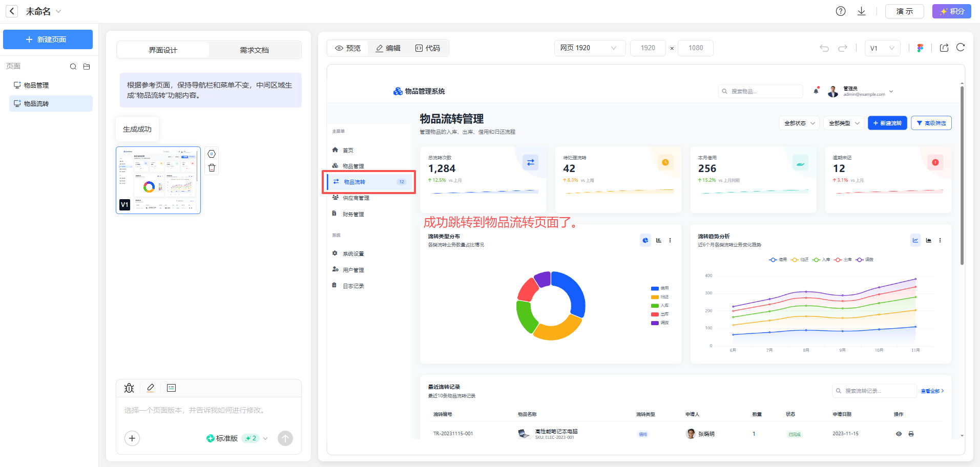Click the V1 design thumbnail

pos(158,180)
